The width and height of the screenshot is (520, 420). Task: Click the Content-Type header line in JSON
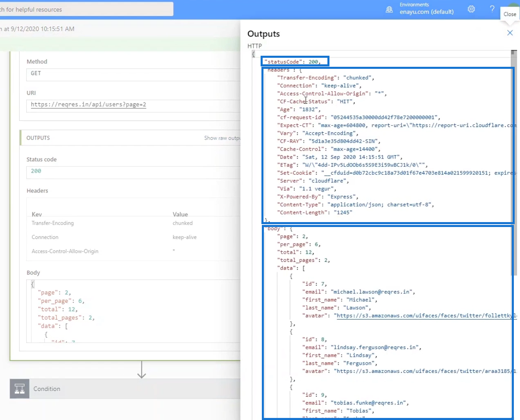[x=355, y=204]
